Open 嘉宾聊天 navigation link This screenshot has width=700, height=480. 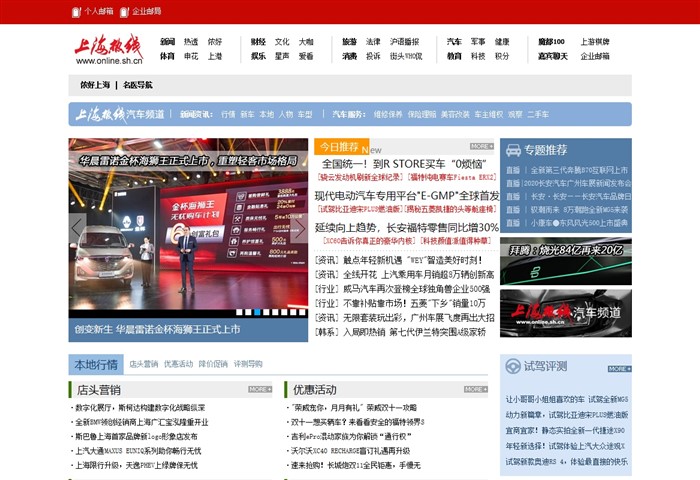pyautogui.click(x=553, y=56)
